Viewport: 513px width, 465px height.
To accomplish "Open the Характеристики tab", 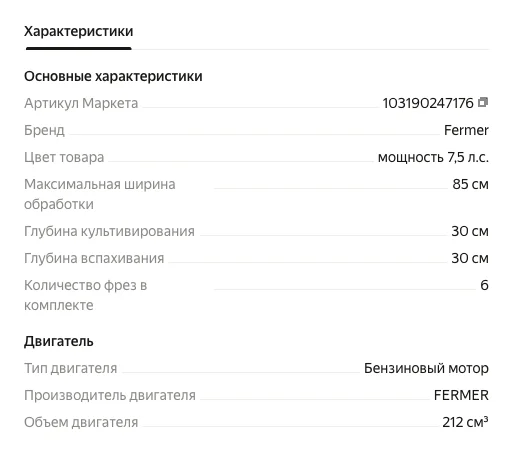I will pos(79,31).
